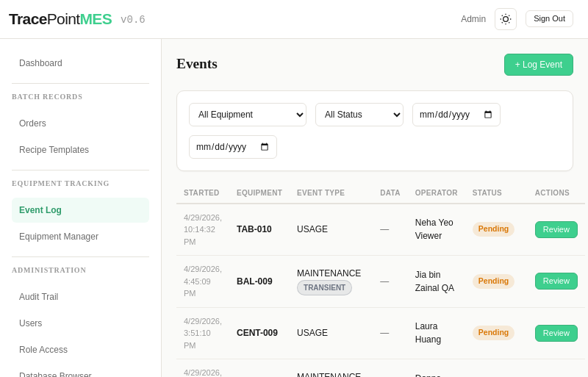Click operator Laura Huang
The width and height of the screenshot is (588, 377).
[x=428, y=333]
